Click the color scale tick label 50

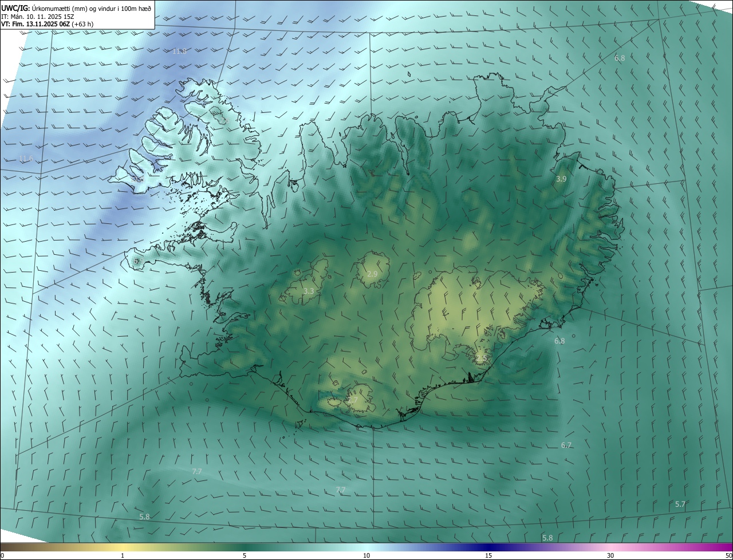[x=728, y=555]
